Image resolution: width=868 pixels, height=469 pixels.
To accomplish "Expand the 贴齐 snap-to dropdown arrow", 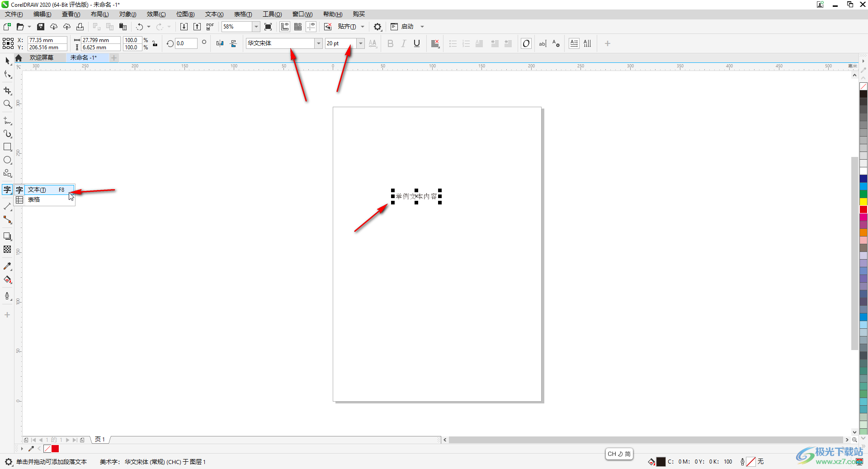I will click(x=363, y=27).
